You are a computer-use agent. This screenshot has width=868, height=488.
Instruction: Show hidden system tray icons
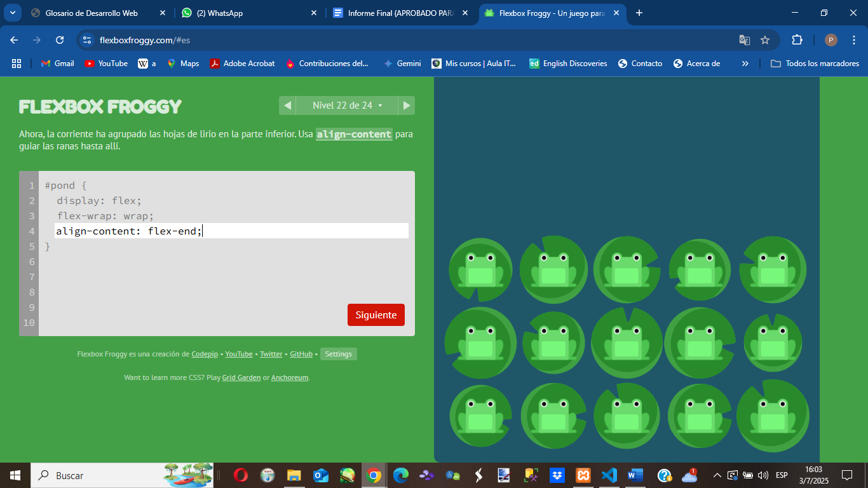(x=717, y=475)
